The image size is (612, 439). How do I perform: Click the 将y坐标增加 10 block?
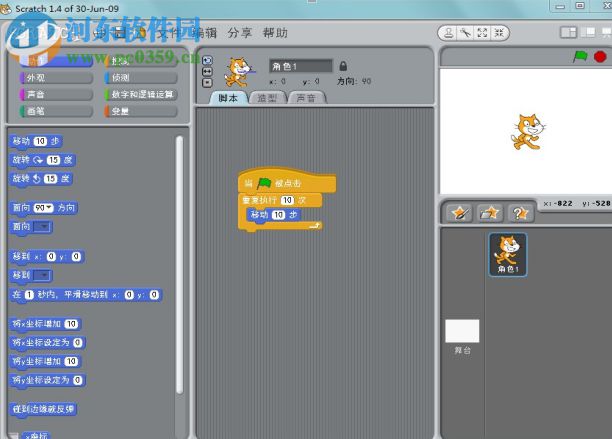[x=45, y=361]
